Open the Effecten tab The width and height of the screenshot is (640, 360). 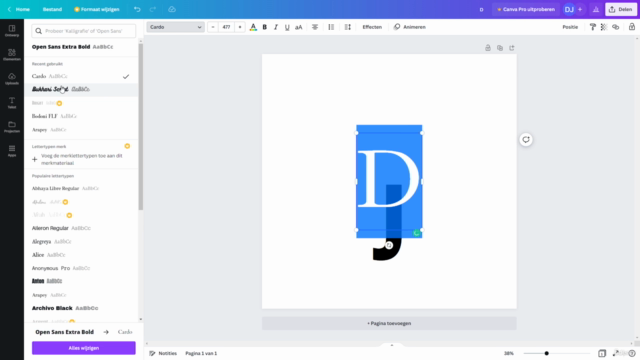click(372, 27)
